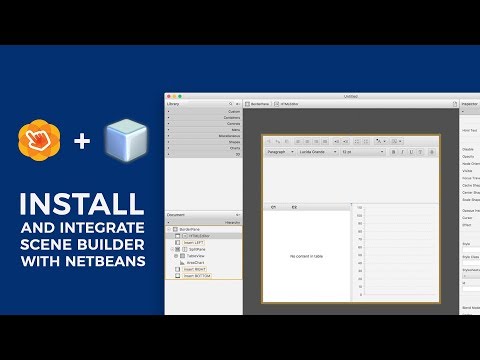Screen dimensions: 480x360
Task: Expand the Controls library section
Action: pos(204,124)
